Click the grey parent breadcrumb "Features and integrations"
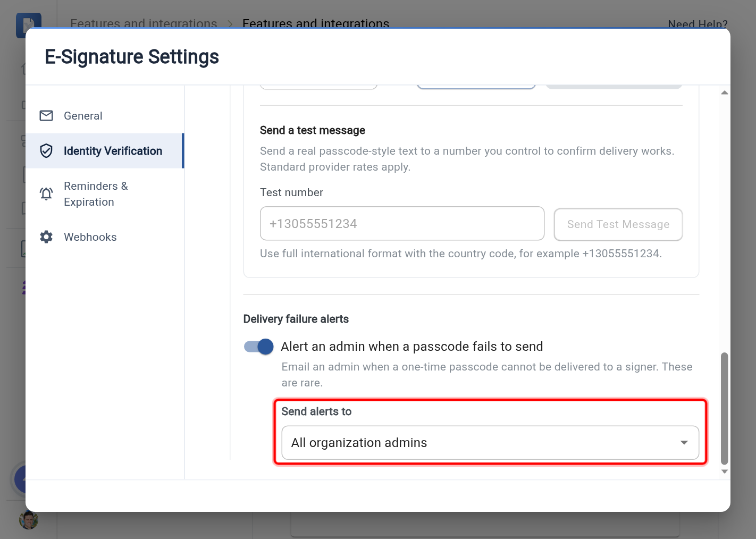756x539 pixels. [x=144, y=24]
